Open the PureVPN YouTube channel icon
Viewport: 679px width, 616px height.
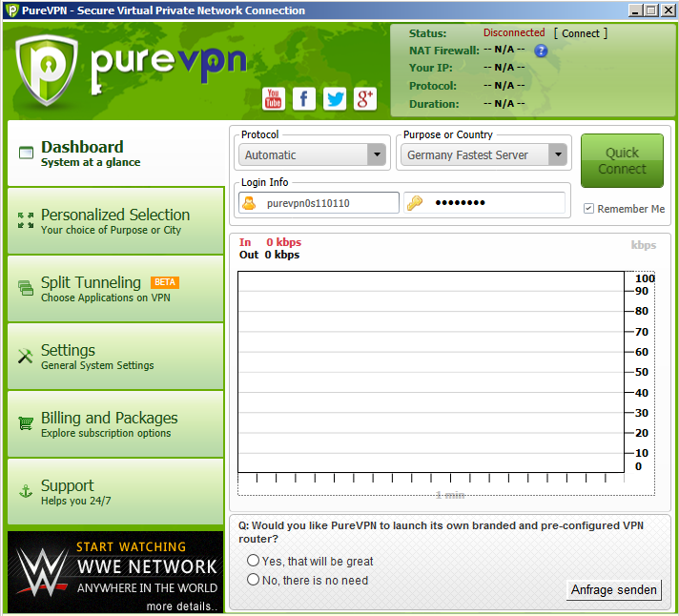[x=274, y=99]
